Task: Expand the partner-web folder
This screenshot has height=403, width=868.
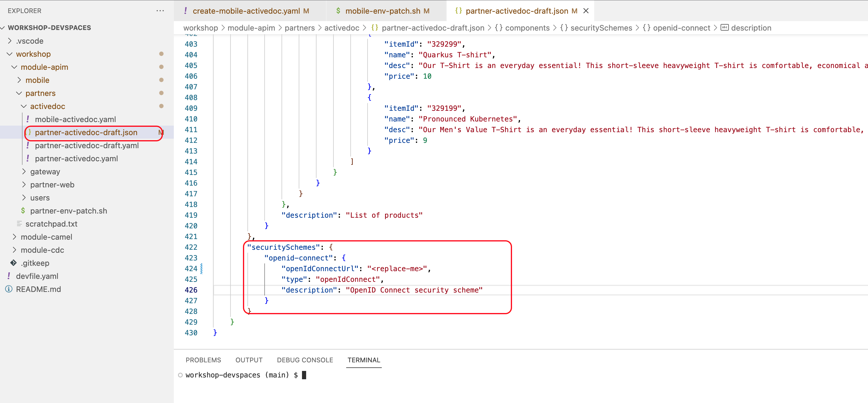Action: (x=24, y=184)
